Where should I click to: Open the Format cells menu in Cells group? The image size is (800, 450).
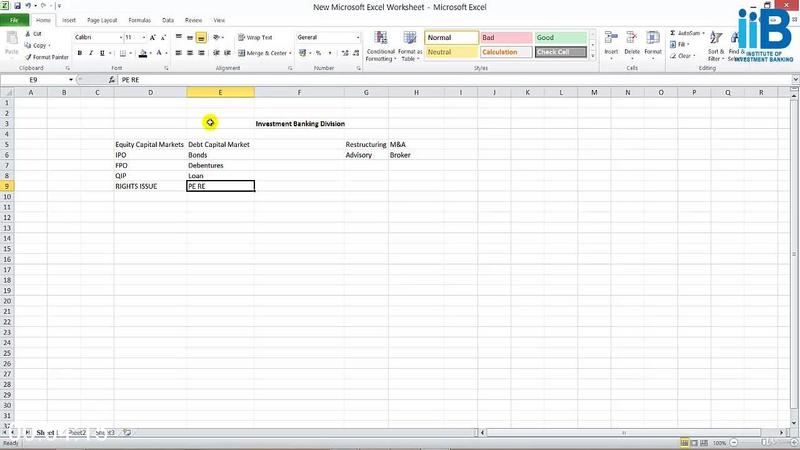click(x=653, y=45)
